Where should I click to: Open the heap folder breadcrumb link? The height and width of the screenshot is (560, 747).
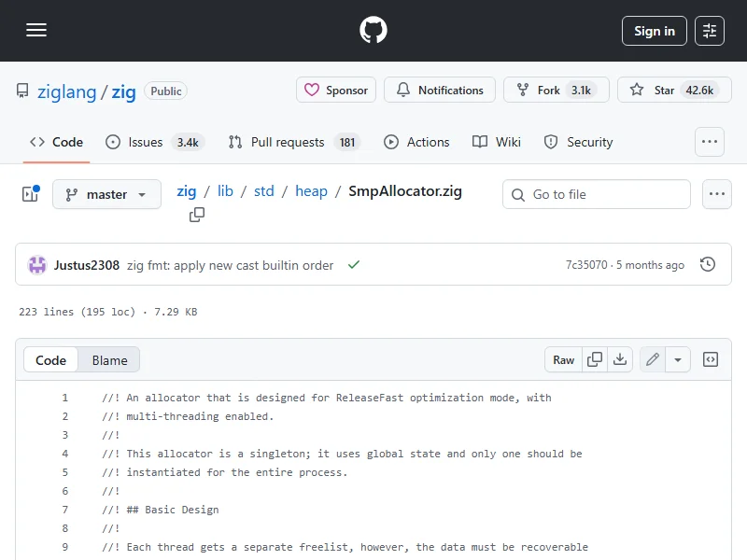click(x=311, y=190)
